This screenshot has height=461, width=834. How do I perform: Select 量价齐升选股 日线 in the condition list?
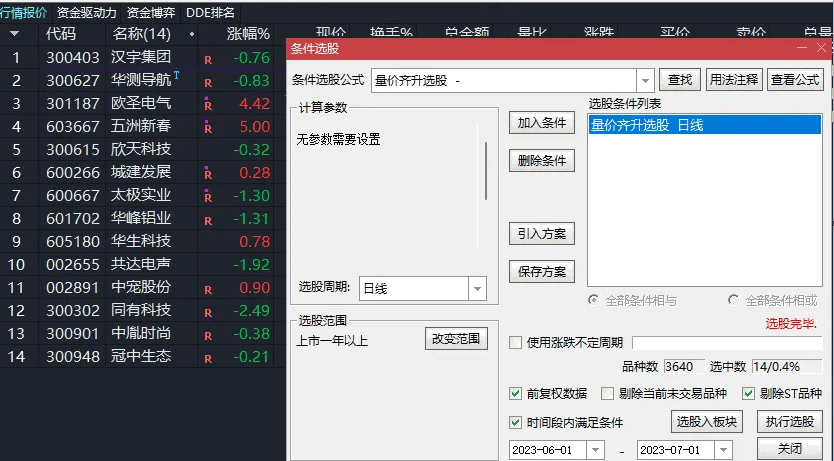coord(705,125)
